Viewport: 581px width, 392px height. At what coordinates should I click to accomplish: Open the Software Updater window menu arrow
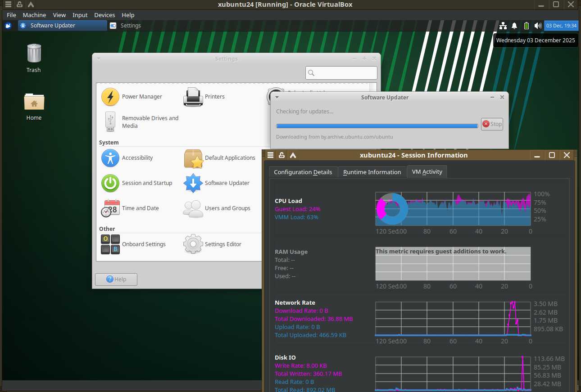pyautogui.click(x=277, y=97)
